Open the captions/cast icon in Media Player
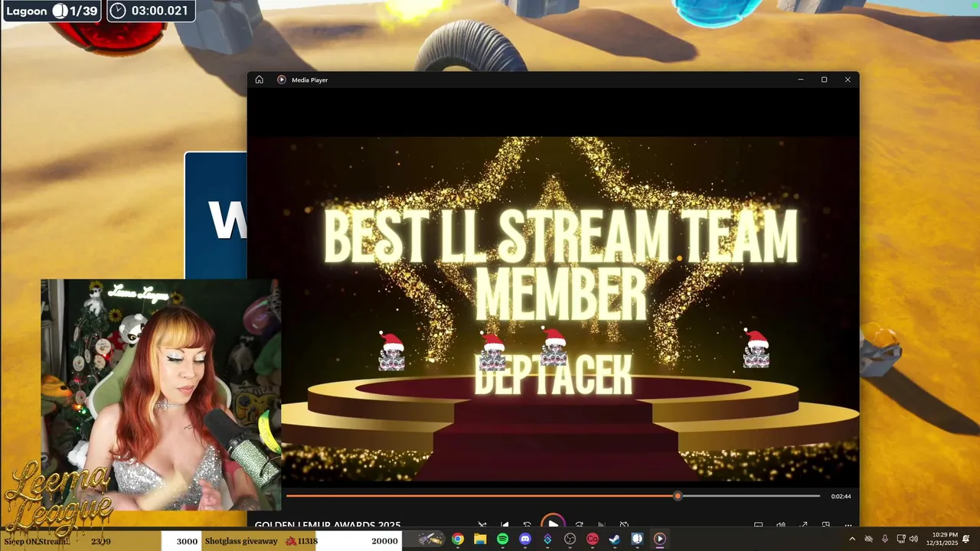 click(758, 526)
